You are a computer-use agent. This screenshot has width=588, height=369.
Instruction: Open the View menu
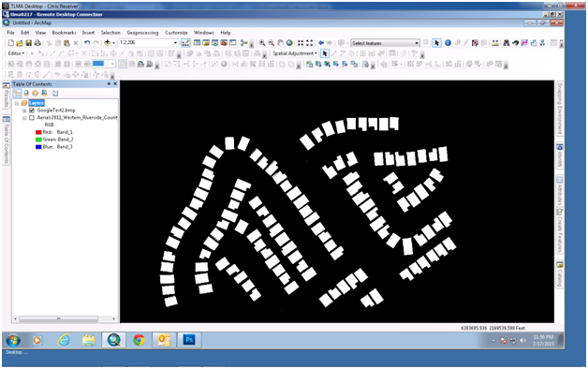pos(40,33)
